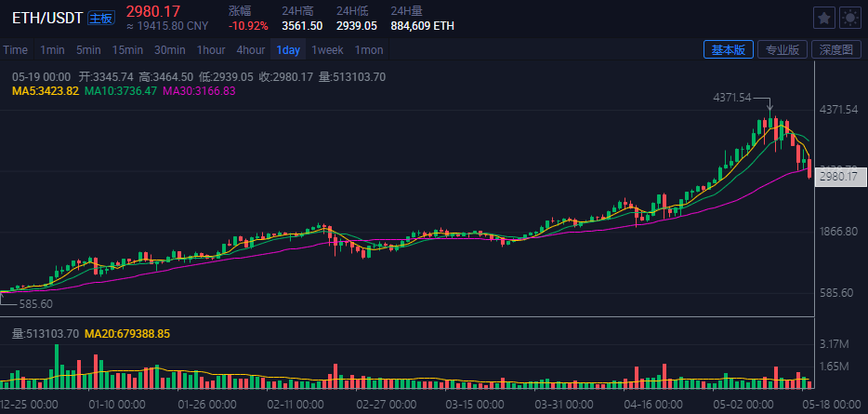The height and width of the screenshot is (414, 868).
Task: Switch to 专业版 professional chart version
Action: tap(781, 50)
